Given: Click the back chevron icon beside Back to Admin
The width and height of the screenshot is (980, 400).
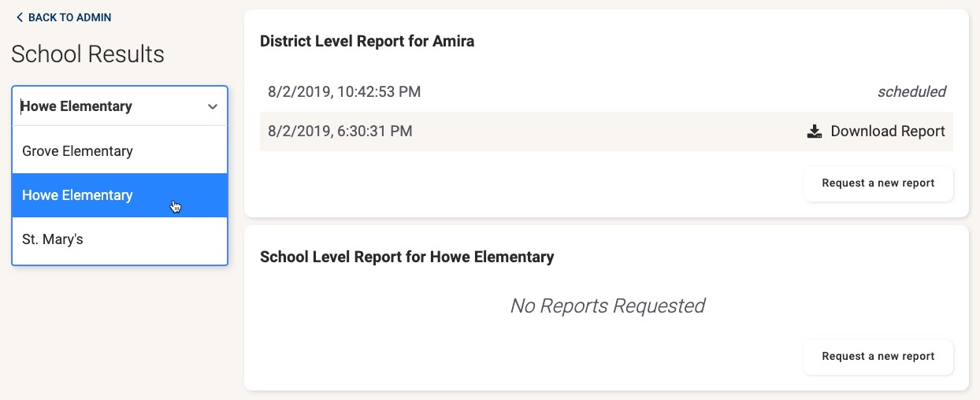Looking at the screenshot, I should coord(20,17).
